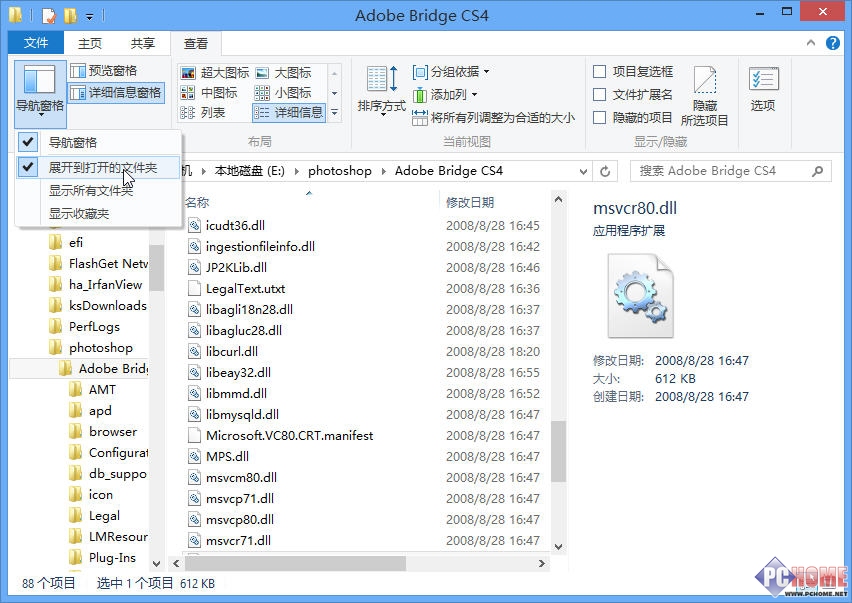Click the horizontal scrollbar thumb in file list

pos(295,563)
